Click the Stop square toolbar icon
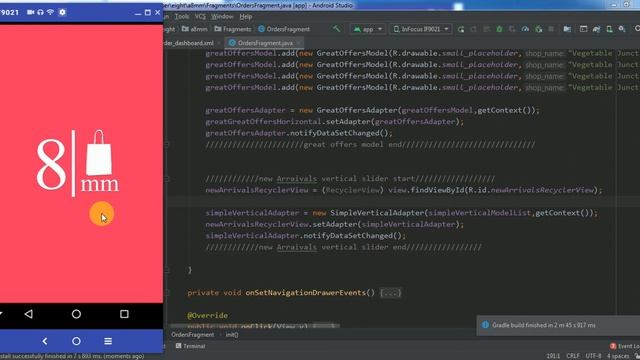 (x=551, y=29)
